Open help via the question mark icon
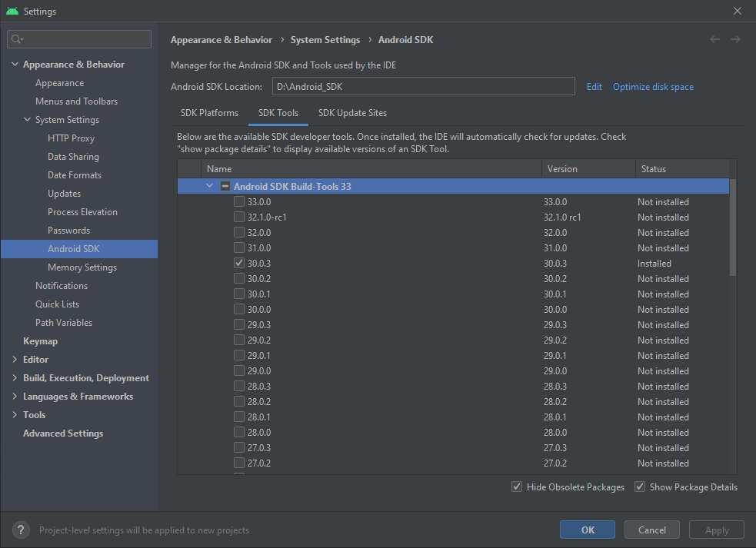Screen dimensions: 756x548 click(20, 530)
